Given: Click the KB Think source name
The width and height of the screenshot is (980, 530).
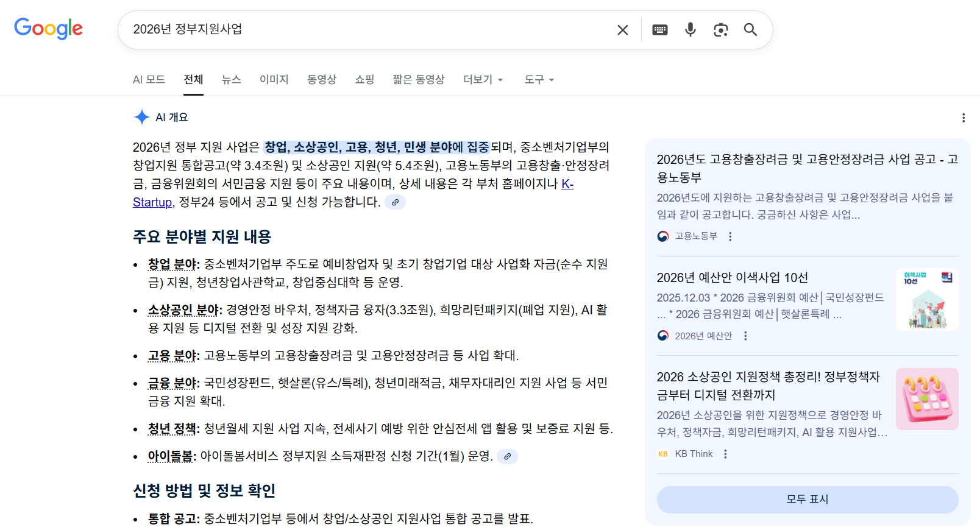Looking at the screenshot, I should 694,454.
